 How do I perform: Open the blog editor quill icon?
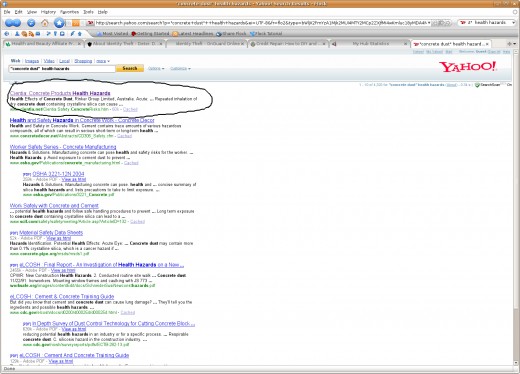click(72, 34)
